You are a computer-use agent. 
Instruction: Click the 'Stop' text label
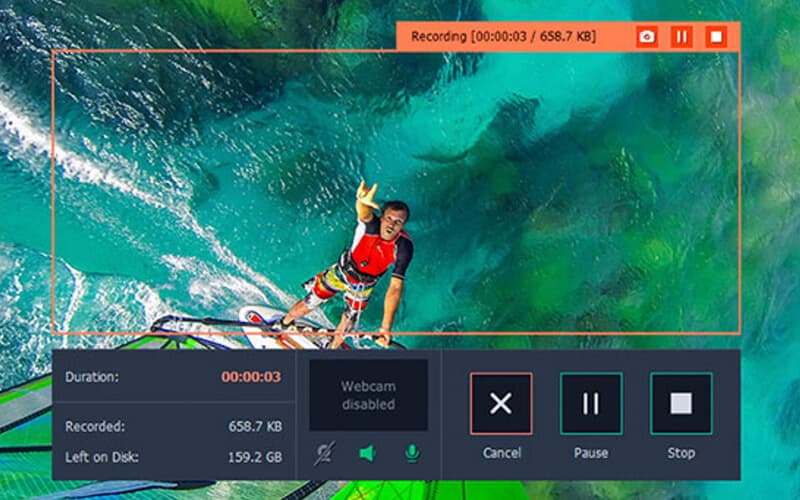(x=681, y=453)
